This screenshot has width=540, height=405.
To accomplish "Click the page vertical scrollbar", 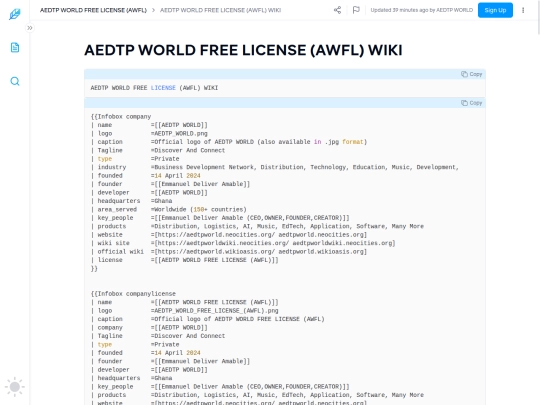I will tap(538, 17).
